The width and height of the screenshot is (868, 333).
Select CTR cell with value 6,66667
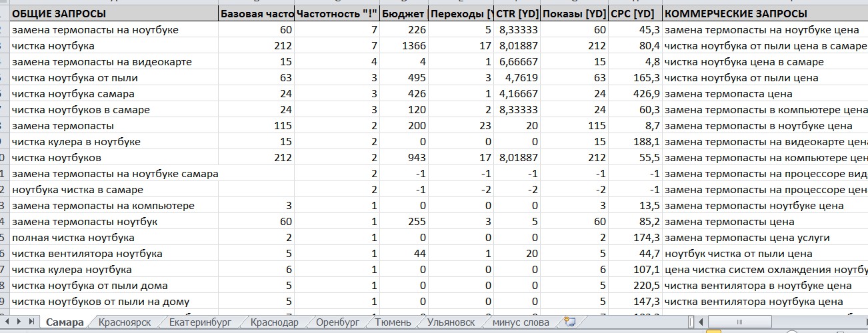pyautogui.click(x=517, y=62)
